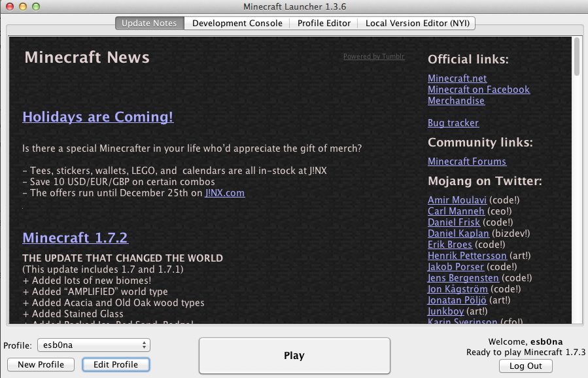Open the Development Console tab
The image size is (588, 378).
[237, 24]
